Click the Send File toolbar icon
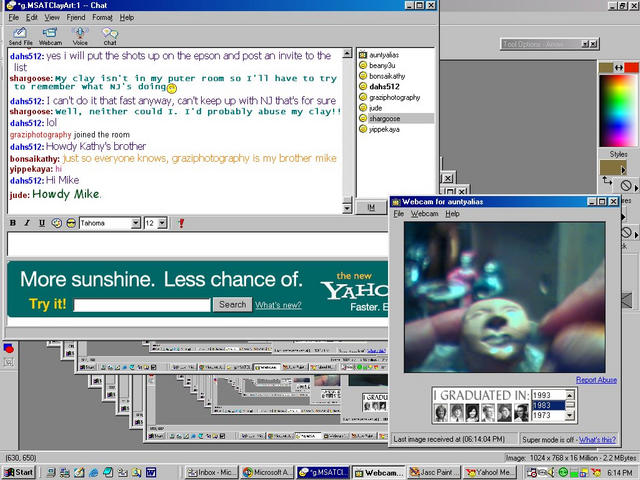Image resolution: width=640 pixels, height=480 pixels. (20, 36)
